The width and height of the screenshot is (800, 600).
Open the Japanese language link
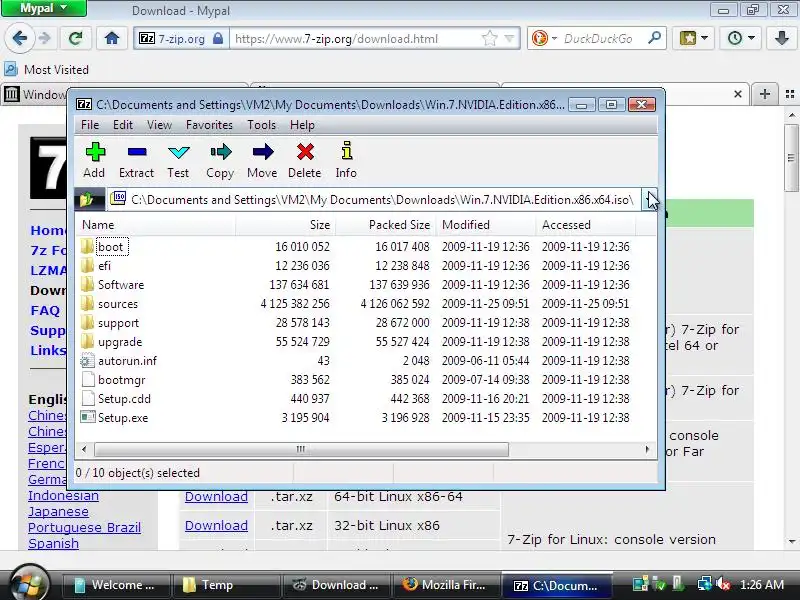(x=58, y=511)
